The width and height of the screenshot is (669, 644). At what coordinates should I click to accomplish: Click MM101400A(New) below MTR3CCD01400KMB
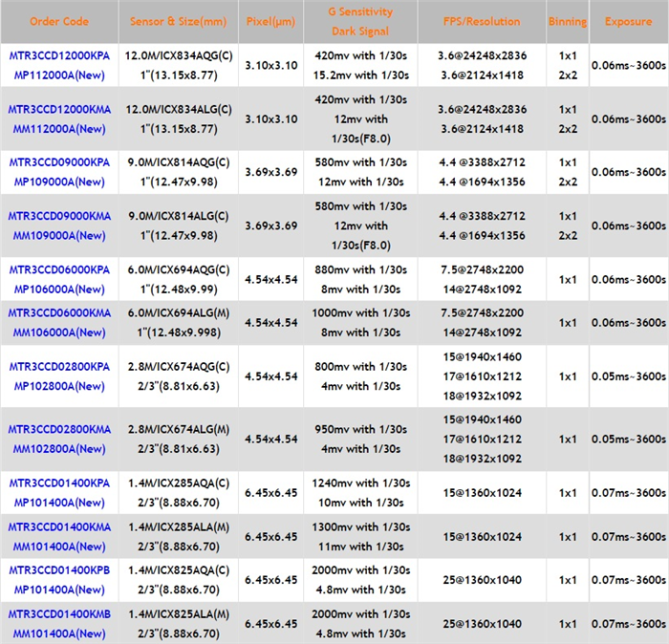click(x=59, y=633)
